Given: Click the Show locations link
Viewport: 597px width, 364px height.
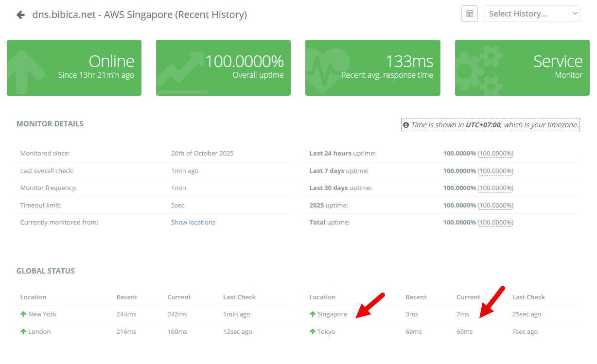Looking at the screenshot, I should (x=193, y=222).
